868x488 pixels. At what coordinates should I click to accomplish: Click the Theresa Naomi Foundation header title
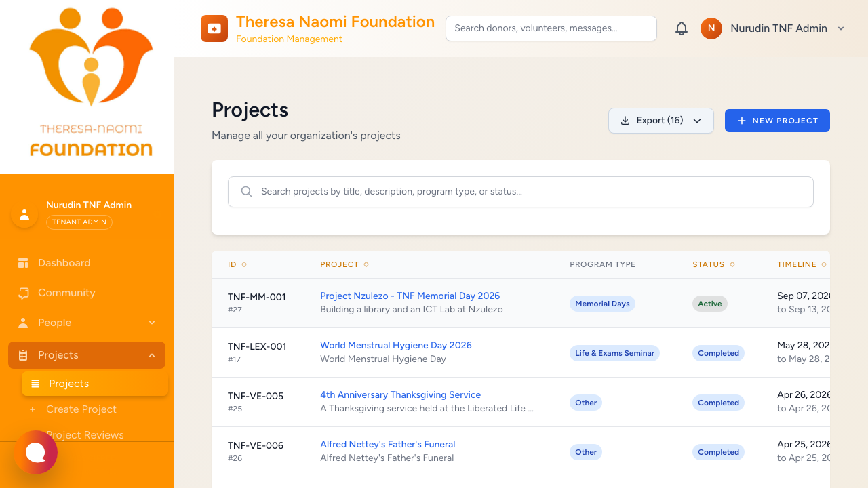pos(335,22)
